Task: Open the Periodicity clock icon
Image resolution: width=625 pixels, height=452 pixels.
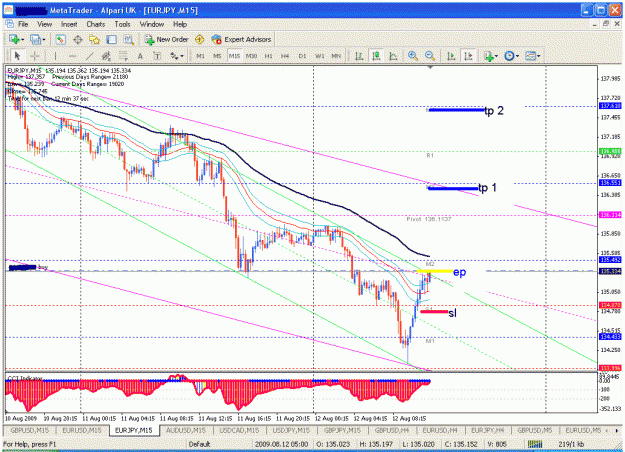Action: (509, 56)
